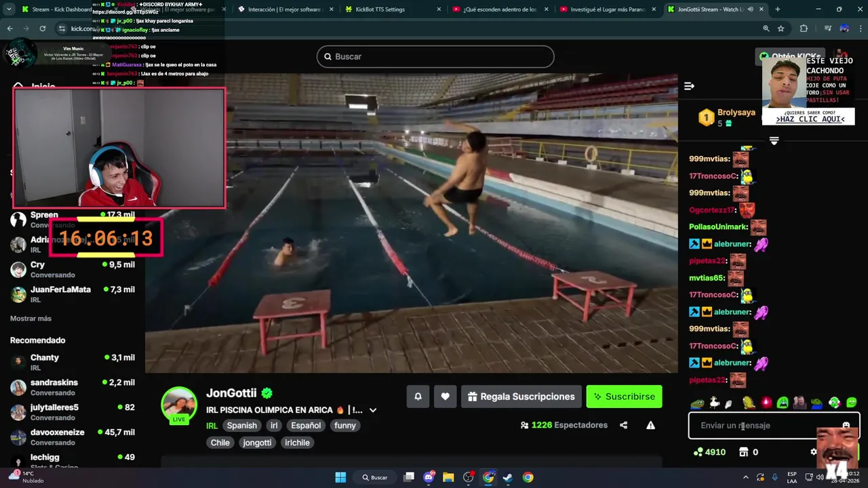Click the Chile tag chip
Image resolution: width=868 pixels, height=488 pixels.
coord(220,443)
